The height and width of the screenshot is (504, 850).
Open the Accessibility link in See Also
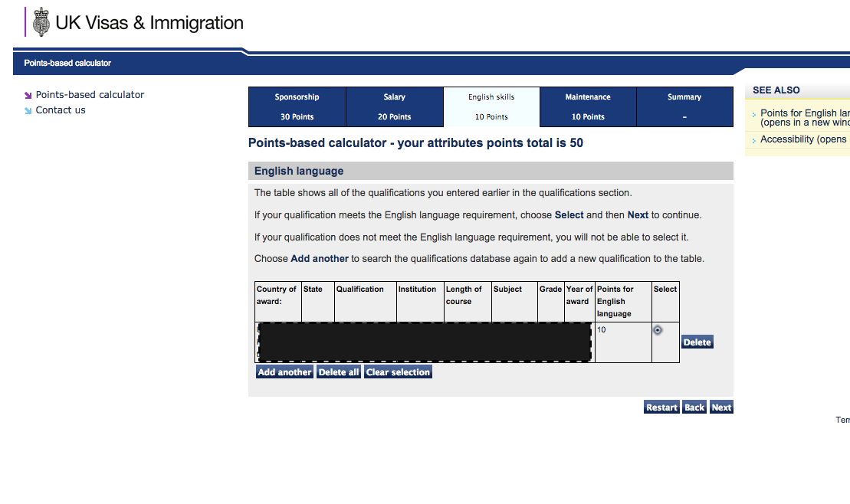click(x=803, y=139)
